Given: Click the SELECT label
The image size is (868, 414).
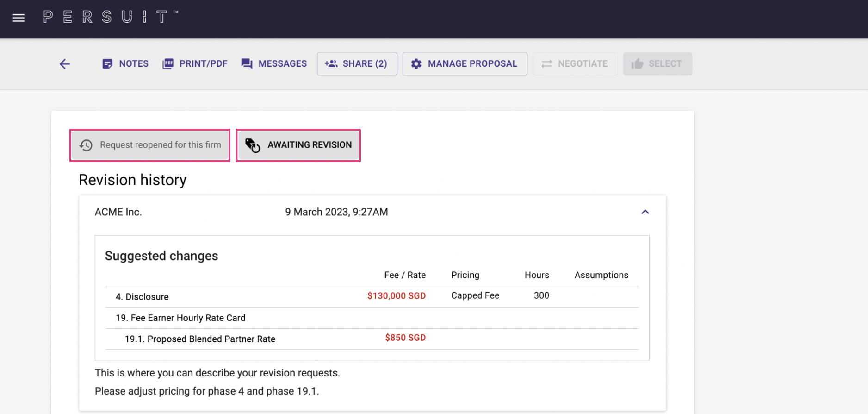Looking at the screenshot, I should point(665,64).
